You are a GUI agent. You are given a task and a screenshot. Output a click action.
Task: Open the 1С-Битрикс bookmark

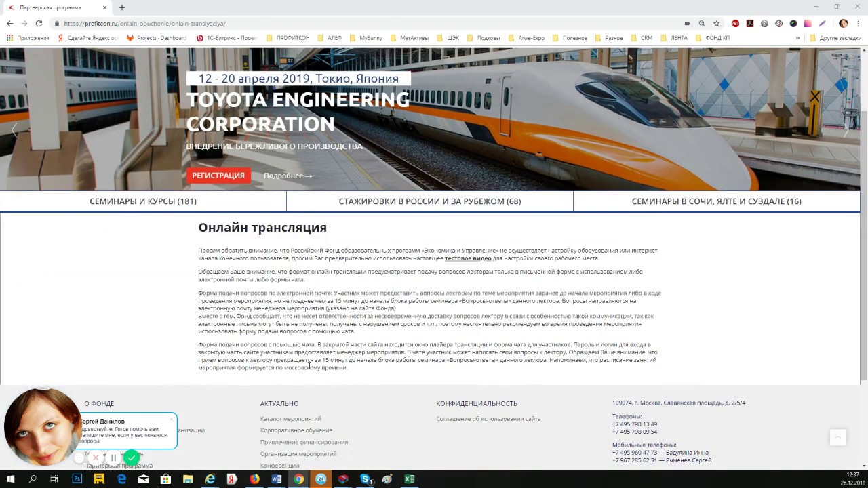pyautogui.click(x=226, y=38)
